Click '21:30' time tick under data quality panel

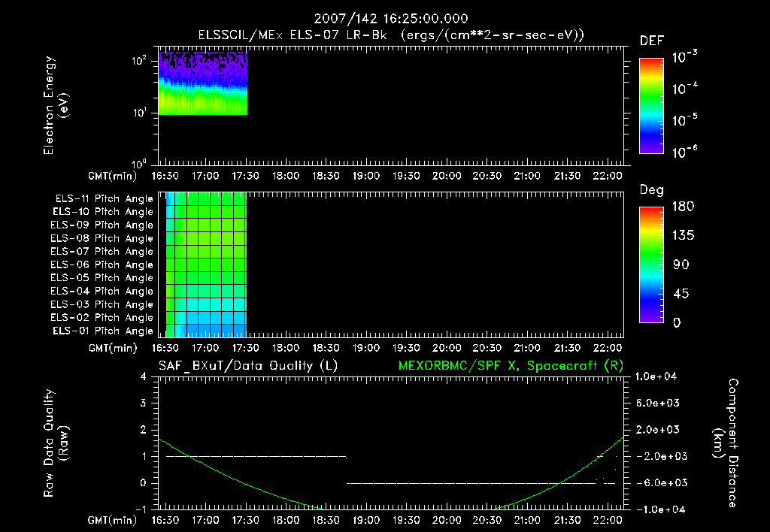tap(567, 520)
